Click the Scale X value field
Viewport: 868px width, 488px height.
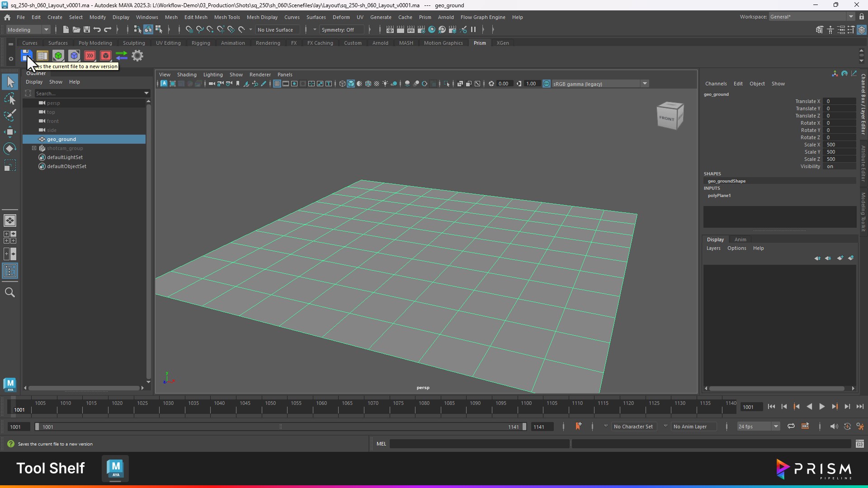coord(839,145)
